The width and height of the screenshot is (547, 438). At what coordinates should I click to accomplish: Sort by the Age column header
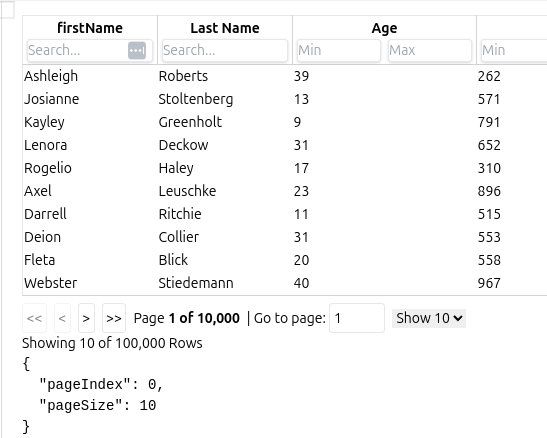384,28
